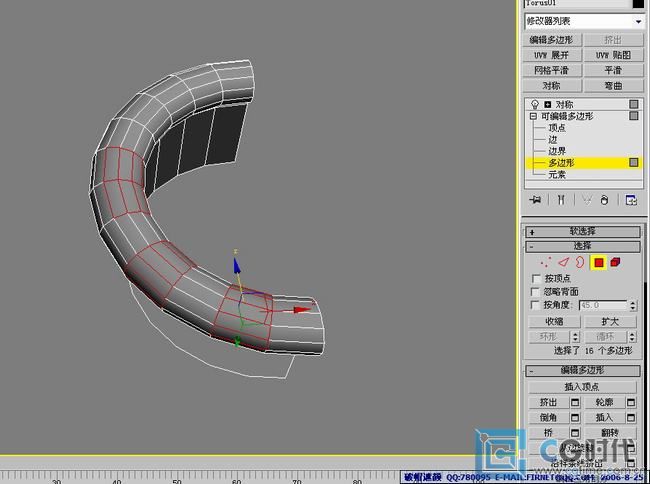Viewport: 650px width, 484px height.
Task: Expand the 对称 modifier plus box
Action: point(548,104)
